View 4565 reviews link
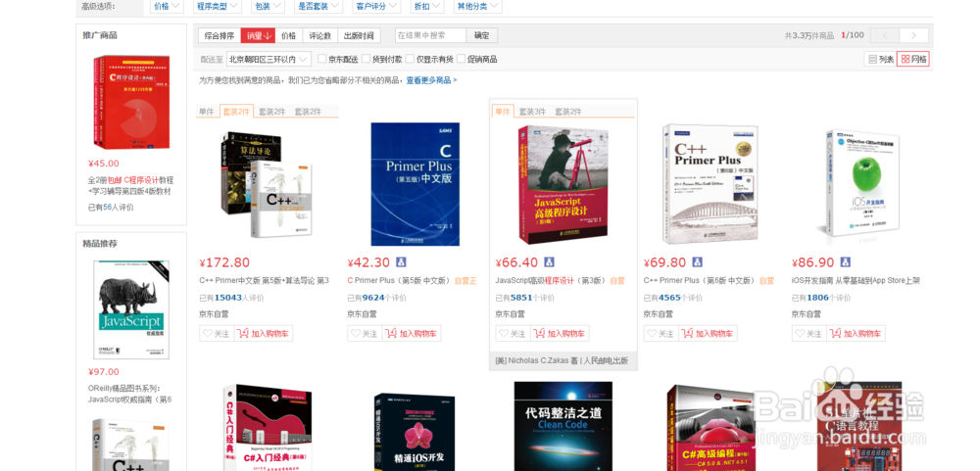 tap(669, 298)
